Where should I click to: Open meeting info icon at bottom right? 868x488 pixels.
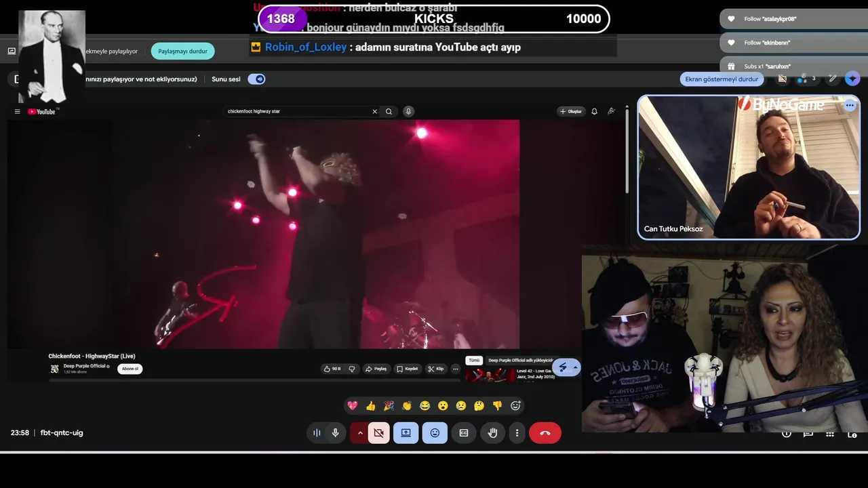(787, 434)
